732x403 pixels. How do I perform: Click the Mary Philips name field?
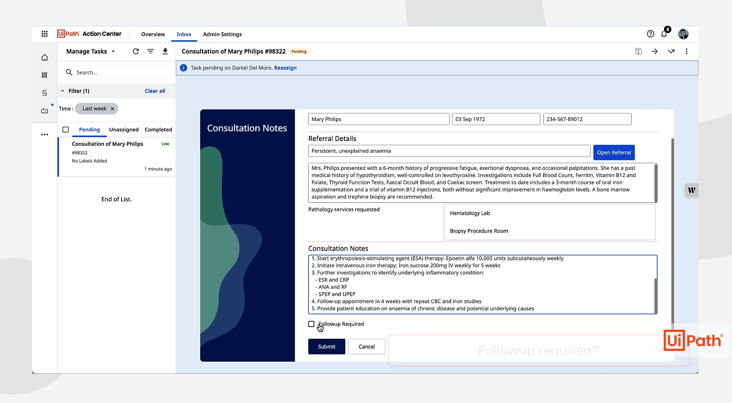(x=379, y=119)
